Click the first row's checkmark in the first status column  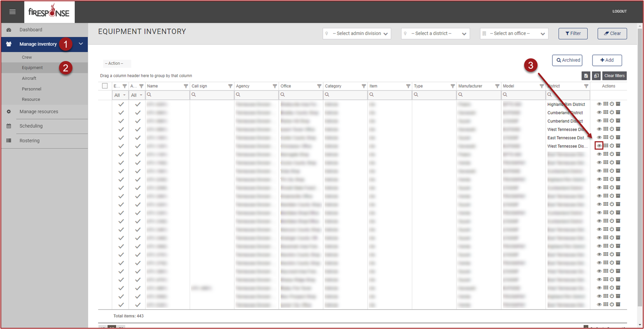click(x=121, y=104)
